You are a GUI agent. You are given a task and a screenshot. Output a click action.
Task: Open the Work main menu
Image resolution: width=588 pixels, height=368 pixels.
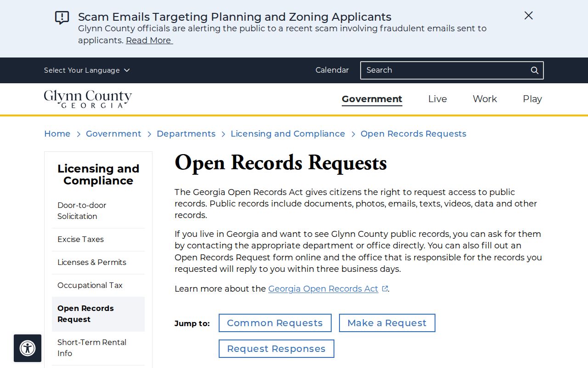tap(485, 99)
